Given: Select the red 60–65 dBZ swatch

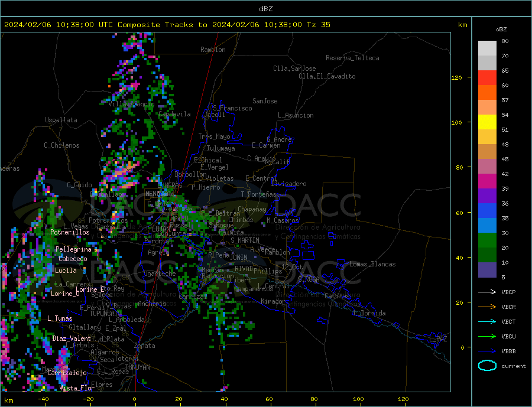Looking at the screenshot, I should (x=487, y=77).
